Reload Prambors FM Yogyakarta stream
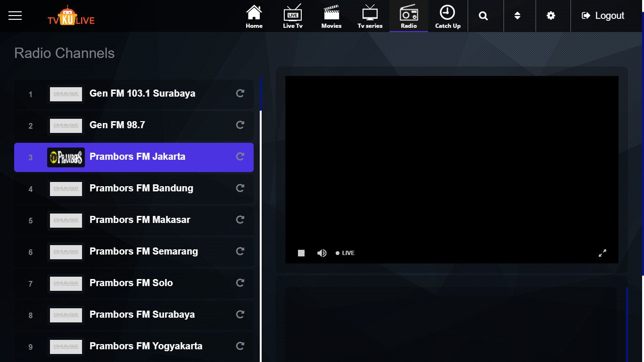 [x=240, y=346]
